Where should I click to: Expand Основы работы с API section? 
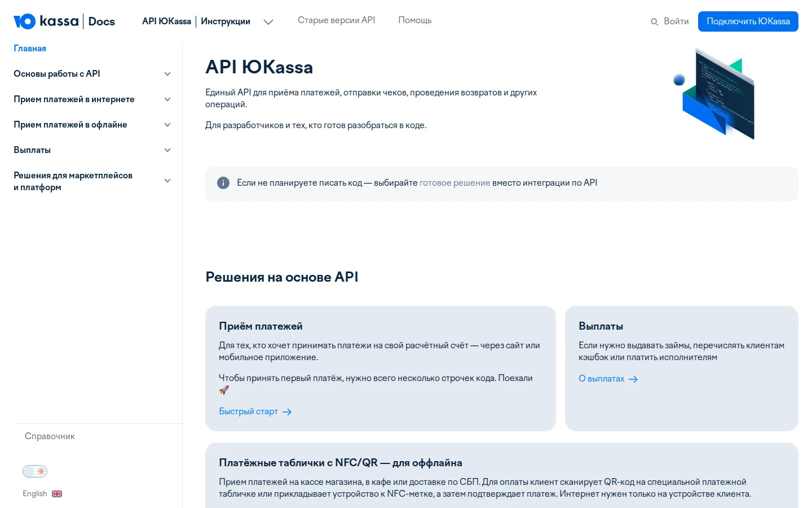167,74
